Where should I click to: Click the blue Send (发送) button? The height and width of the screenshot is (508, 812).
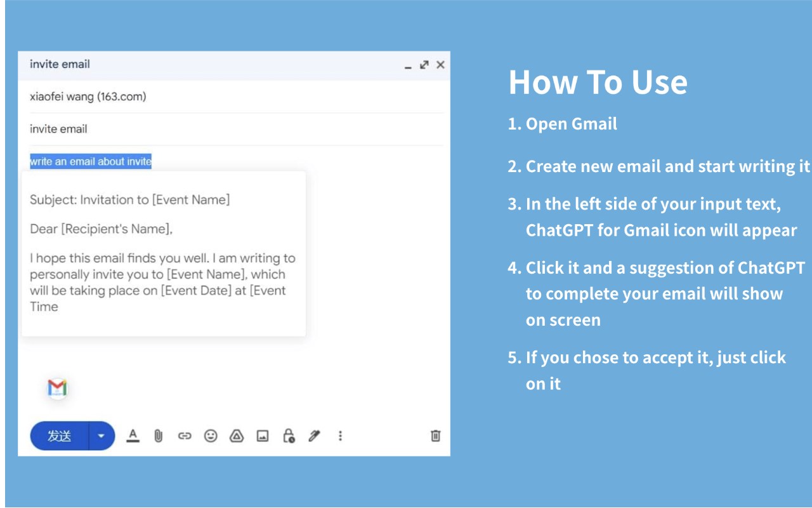pos(60,436)
